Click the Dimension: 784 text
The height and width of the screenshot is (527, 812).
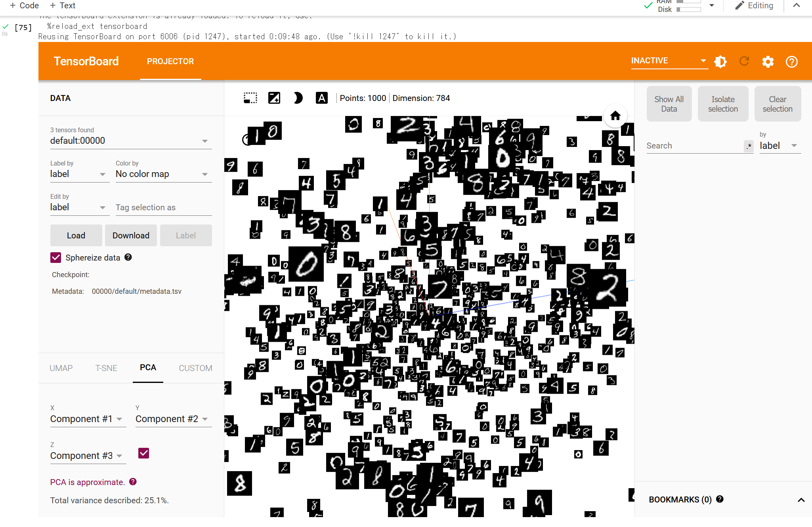click(x=421, y=98)
